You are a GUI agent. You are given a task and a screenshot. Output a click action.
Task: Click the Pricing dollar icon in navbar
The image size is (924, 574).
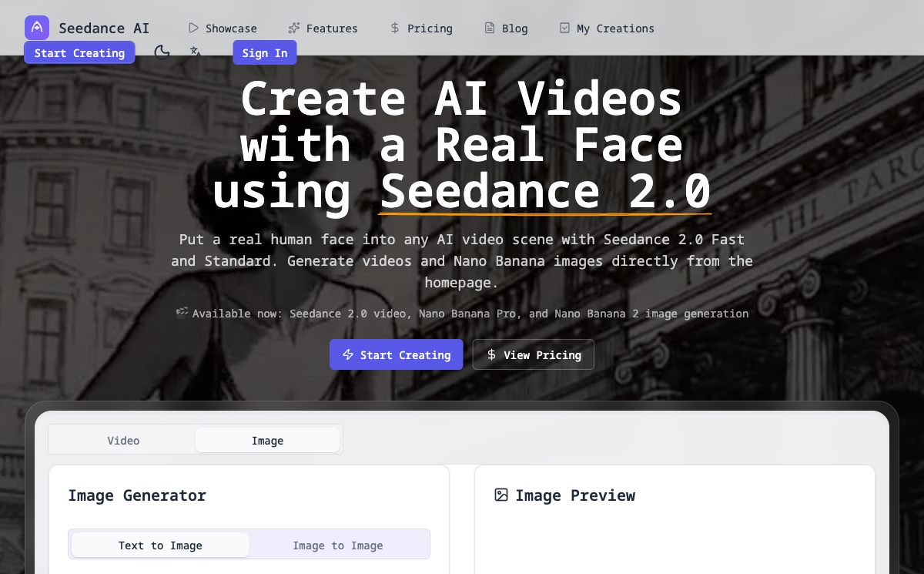click(395, 28)
